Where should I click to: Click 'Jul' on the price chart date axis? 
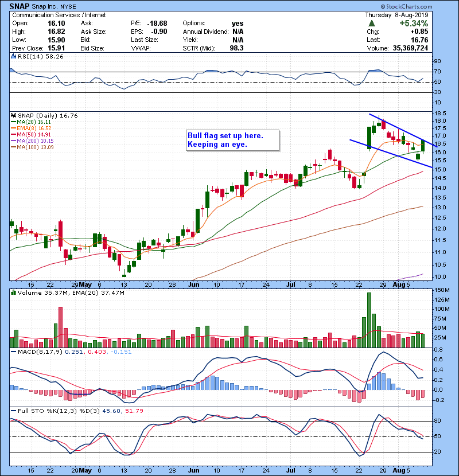[x=291, y=285]
